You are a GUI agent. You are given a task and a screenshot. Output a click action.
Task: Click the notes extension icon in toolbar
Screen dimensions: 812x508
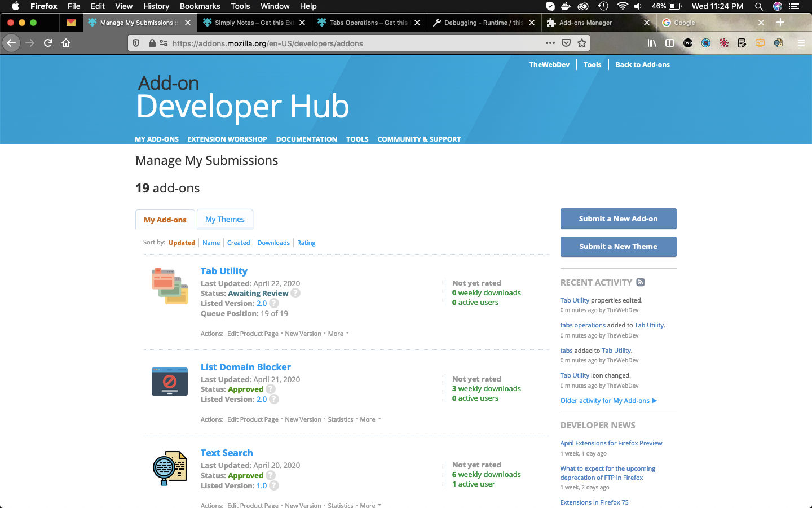(x=742, y=43)
